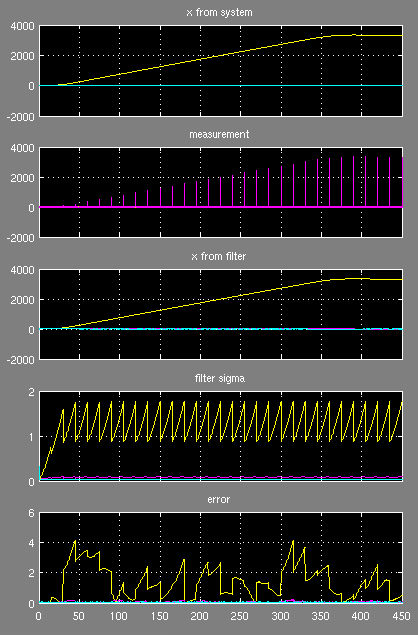The image size is (418, 635).
Task: Select the 'x from filter' plot area
Action: click(x=221, y=314)
